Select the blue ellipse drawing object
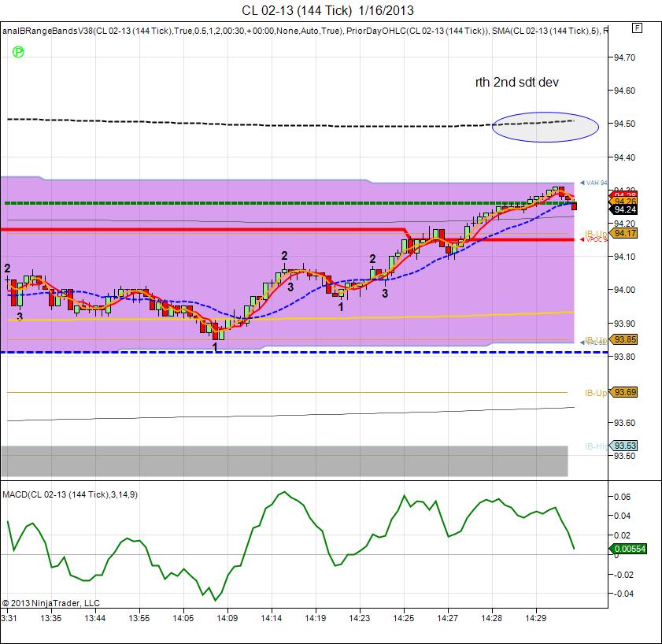This screenshot has height=644, width=662. tap(545, 127)
